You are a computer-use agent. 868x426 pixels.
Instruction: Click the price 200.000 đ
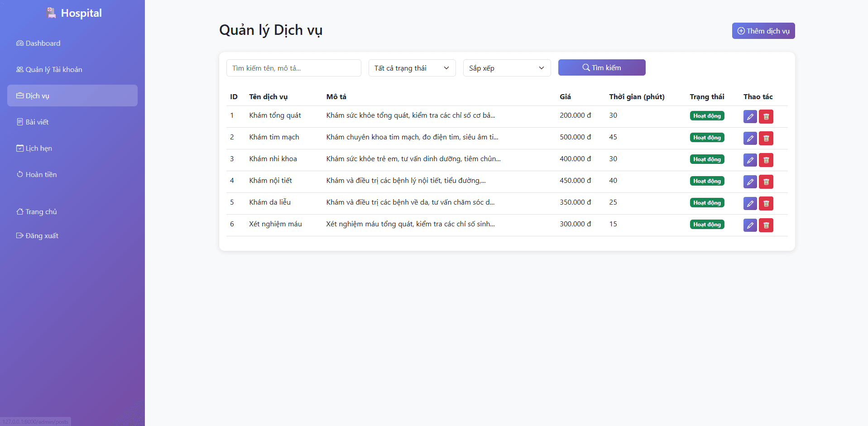(x=575, y=115)
